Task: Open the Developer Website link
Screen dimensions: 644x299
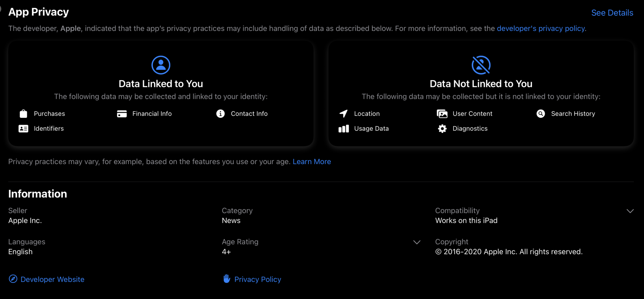Action: point(52,279)
